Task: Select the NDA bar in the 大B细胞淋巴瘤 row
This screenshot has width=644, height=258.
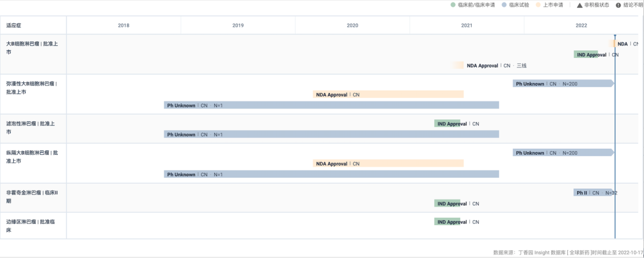Action: [x=612, y=44]
